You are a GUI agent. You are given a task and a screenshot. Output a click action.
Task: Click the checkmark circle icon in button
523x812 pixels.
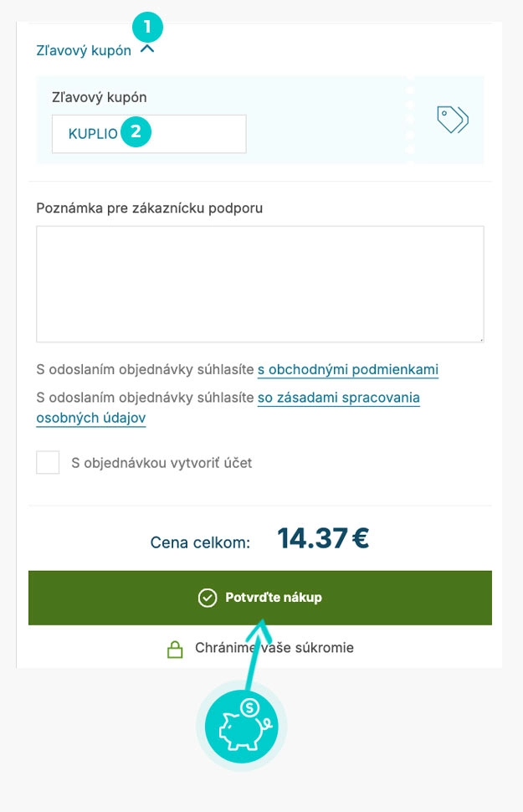[x=208, y=598]
